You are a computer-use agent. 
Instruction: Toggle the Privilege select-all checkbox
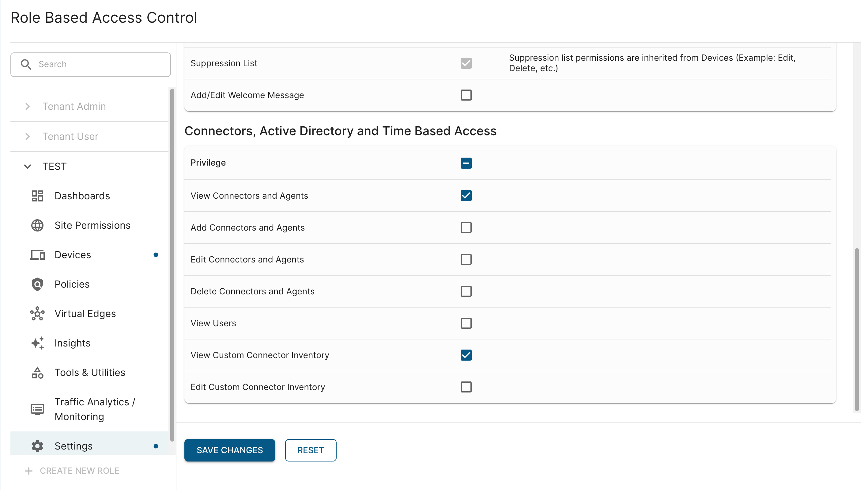(x=466, y=163)
